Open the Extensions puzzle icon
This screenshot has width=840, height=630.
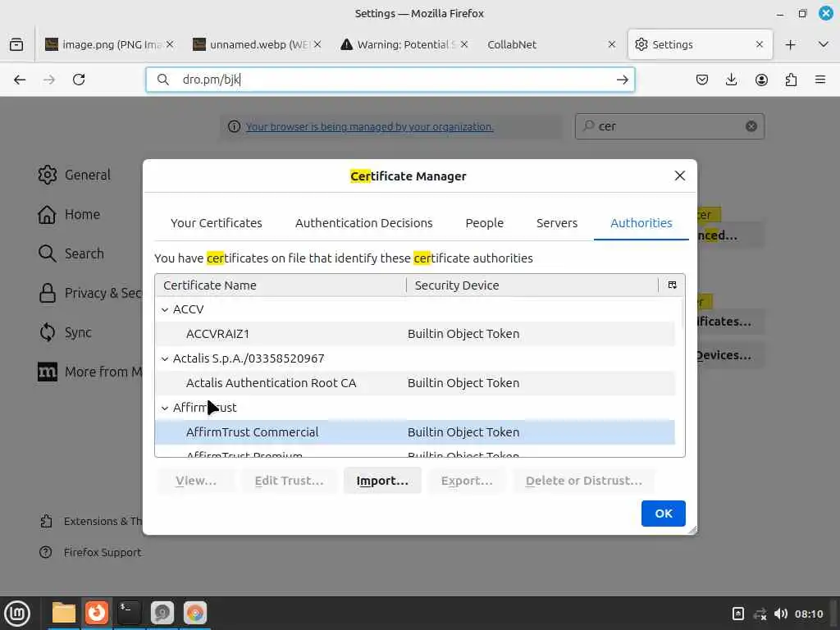pyautogui.click(x=791, y=80)
